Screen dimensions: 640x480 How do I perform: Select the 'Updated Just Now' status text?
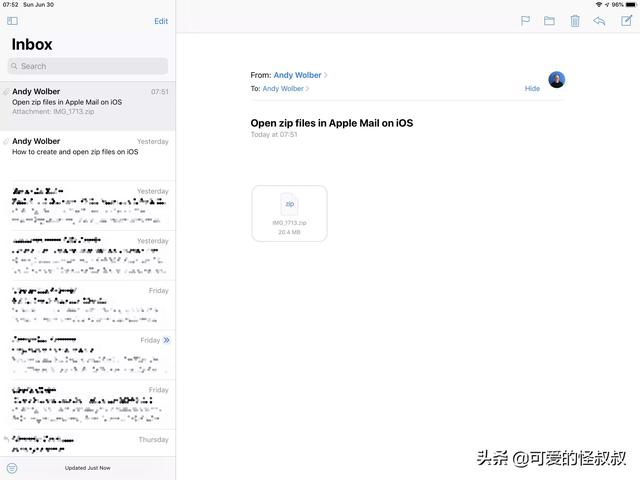87,468
